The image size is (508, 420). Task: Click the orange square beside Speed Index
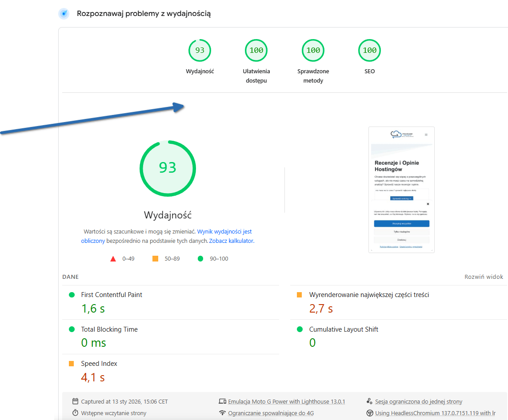pos(72,363)
